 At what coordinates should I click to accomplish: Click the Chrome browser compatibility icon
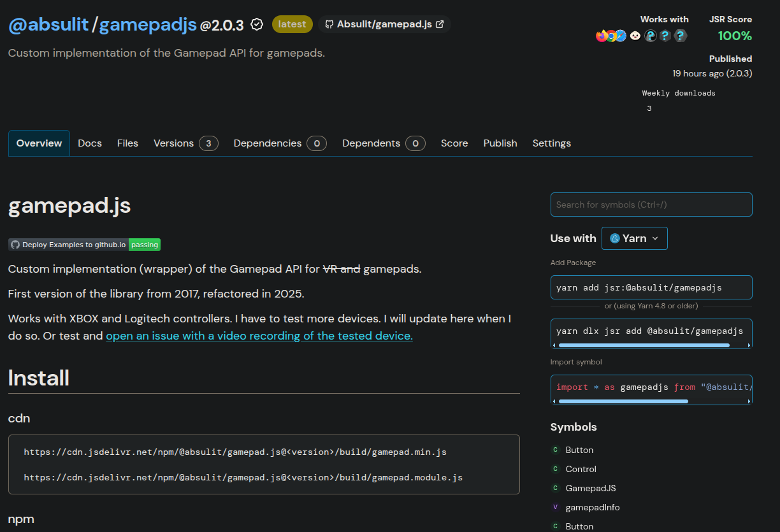610,36
